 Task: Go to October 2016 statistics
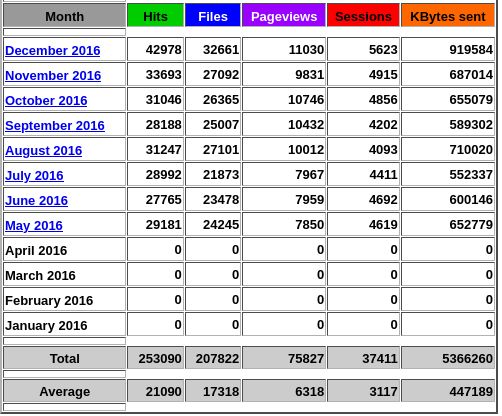[46, 100]
